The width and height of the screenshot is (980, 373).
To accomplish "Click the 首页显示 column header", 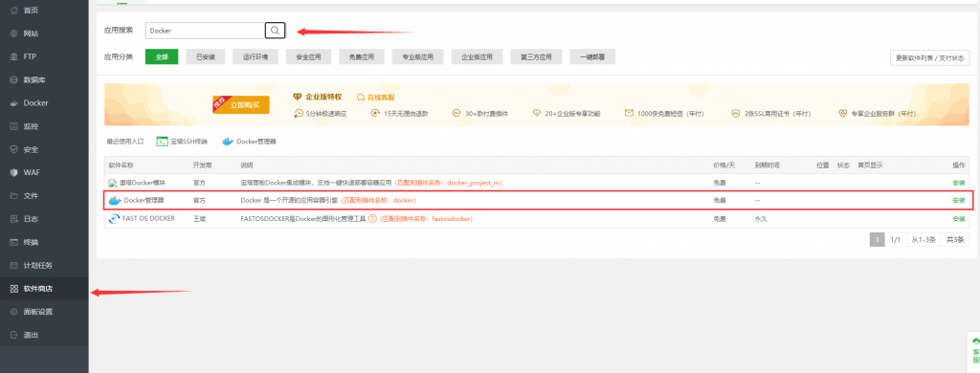I will (870, 165).
